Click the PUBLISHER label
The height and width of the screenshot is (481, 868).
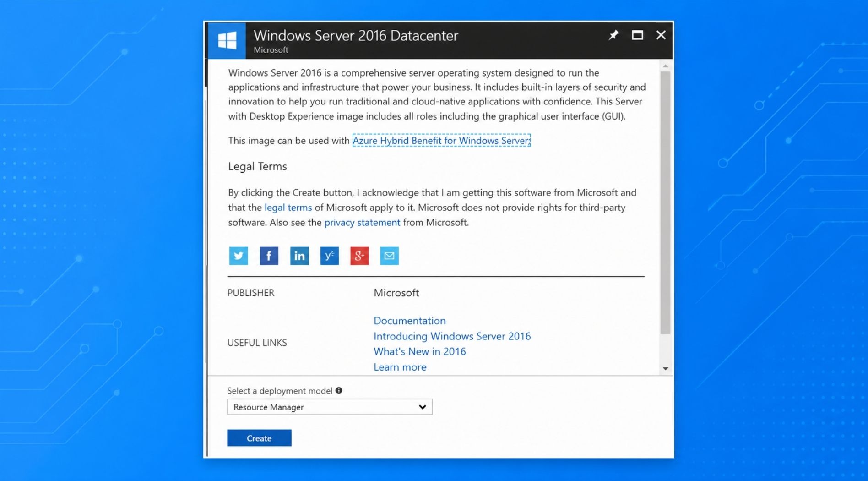coord(251,293)
